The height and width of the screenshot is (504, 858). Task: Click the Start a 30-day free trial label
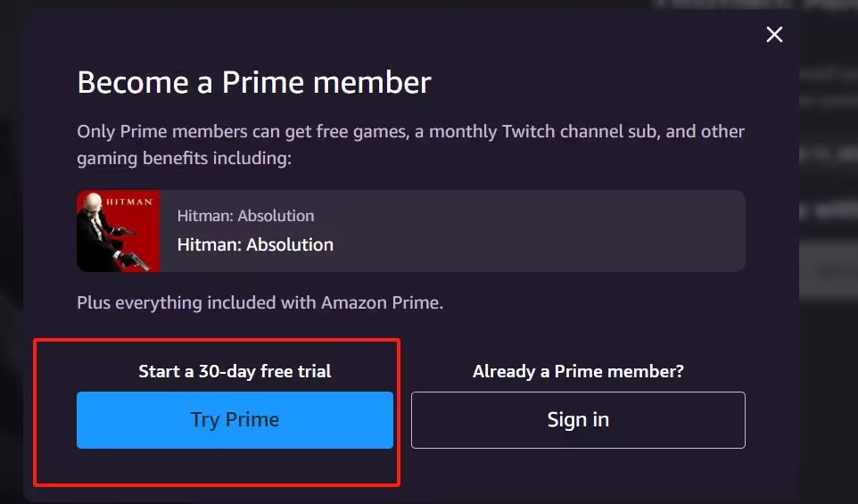tap(235, 371)
